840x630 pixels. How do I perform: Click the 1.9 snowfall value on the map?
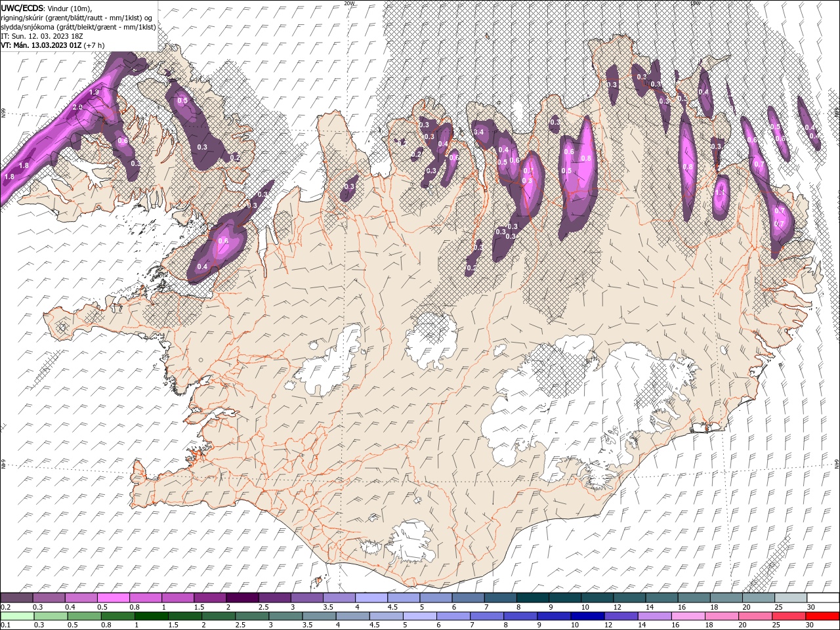pos(94,93)
